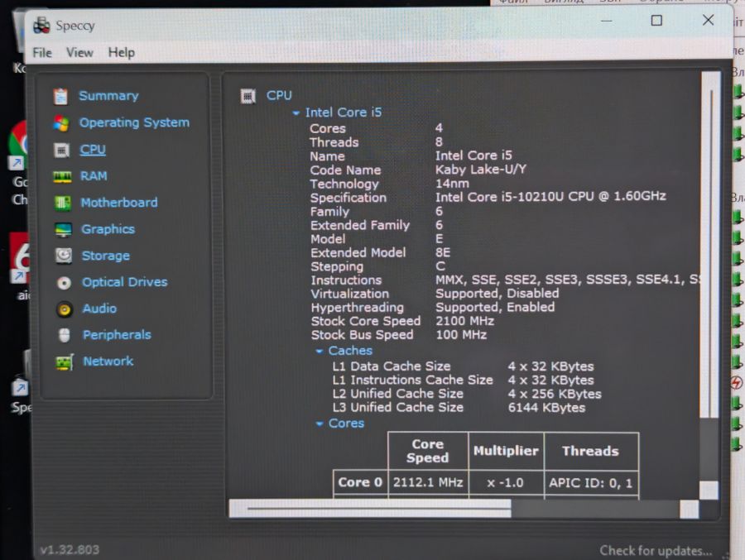Viewport: 745px width, 560px height.
Task: Click the Core 0 speed cell 2112.1 MHz
Action: (428, 482)
